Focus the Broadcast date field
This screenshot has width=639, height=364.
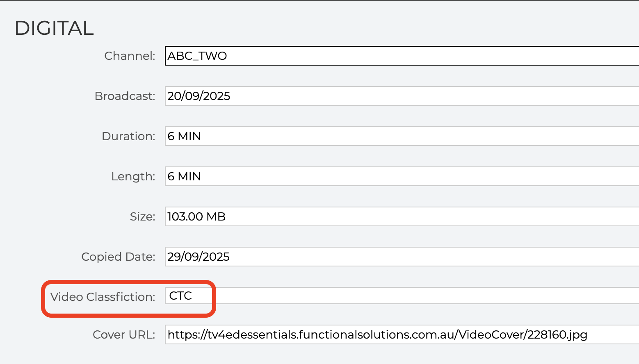click(402, 96)
